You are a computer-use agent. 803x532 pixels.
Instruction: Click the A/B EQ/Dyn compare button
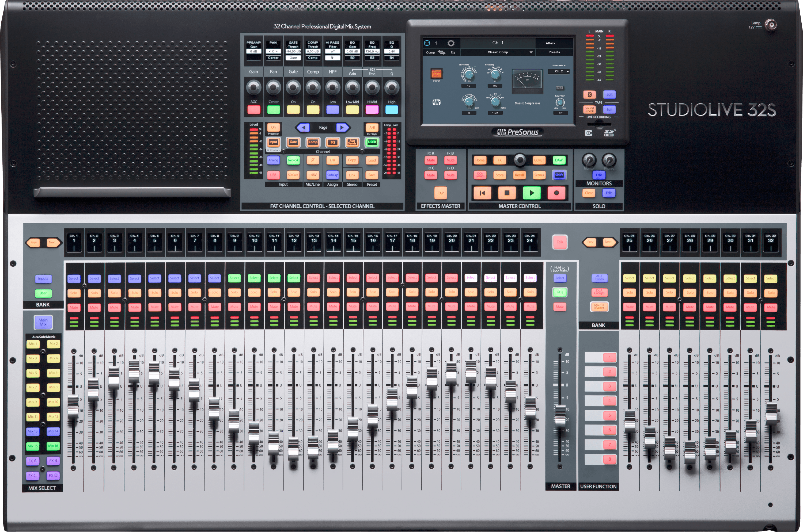[372, 128]
